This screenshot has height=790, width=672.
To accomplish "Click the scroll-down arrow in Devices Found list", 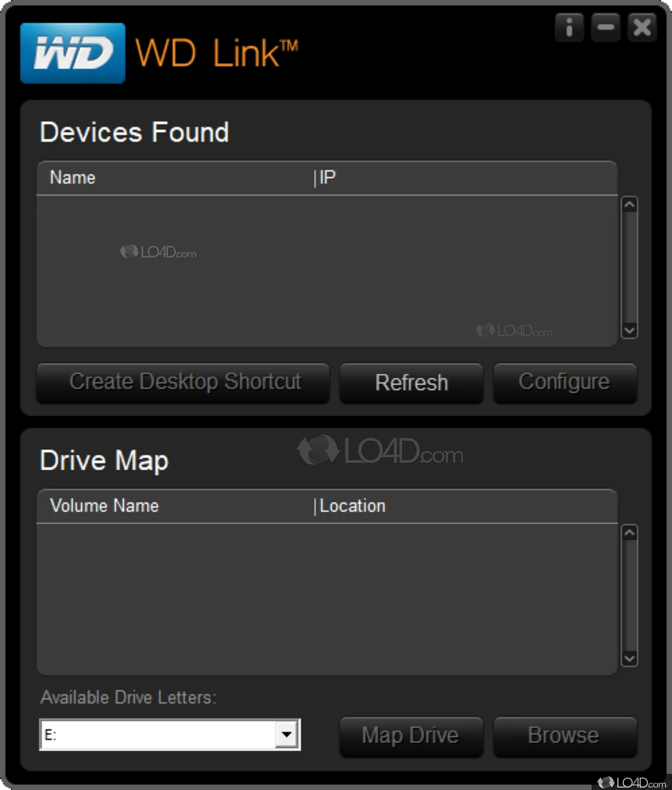I will click(629, 329).
